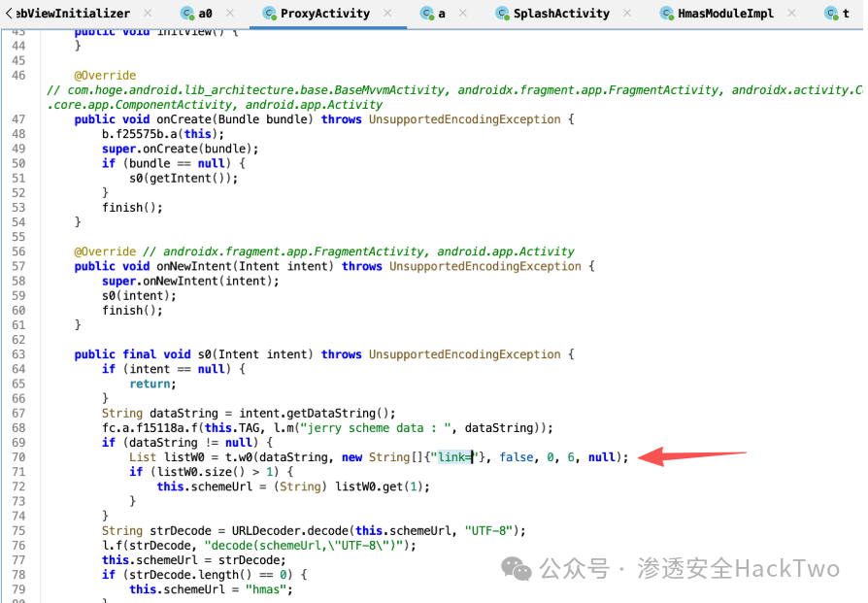The width and height of the screenshot is (868, 603).
Task: Close the ProxyActivity tab
Action: 387,13
